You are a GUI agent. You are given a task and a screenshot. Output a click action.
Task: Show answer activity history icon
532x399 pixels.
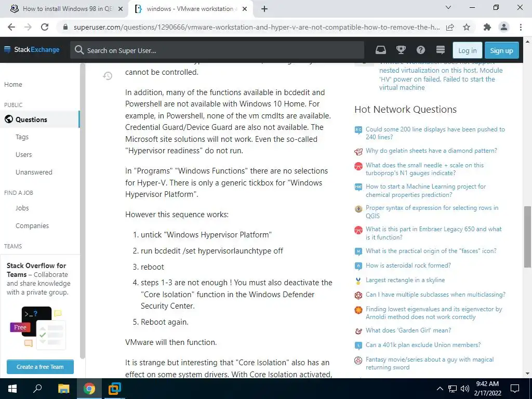click(108, 76)
